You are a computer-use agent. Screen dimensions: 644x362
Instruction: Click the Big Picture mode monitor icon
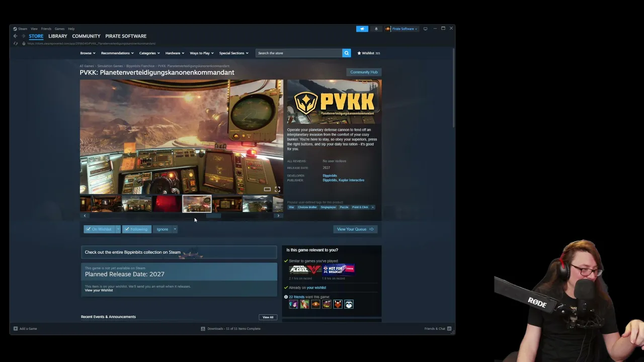click(426, 29)
